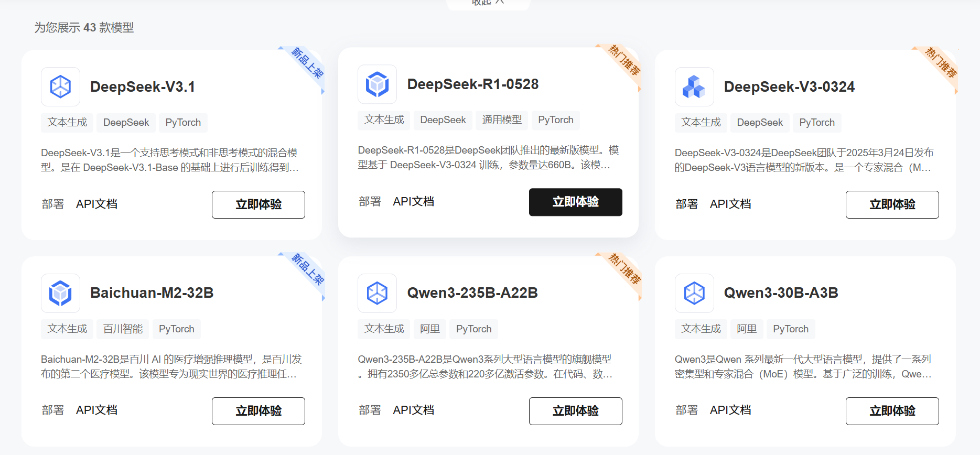Click the PyTorch tag on DeepSeek-V3.1
This screenshot has width=980, height=455.
click(183, 122)
